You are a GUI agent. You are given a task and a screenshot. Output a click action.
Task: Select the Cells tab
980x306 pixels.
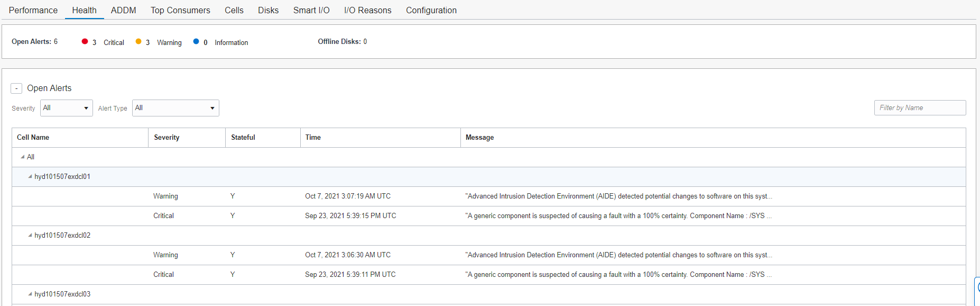pyautogui.click(x=234, y=10)
